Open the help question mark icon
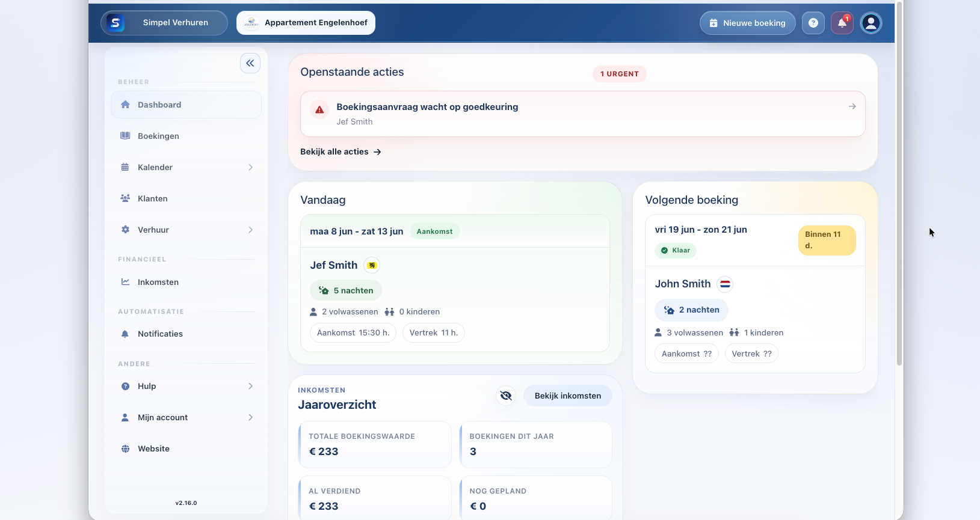 [813, 23]
